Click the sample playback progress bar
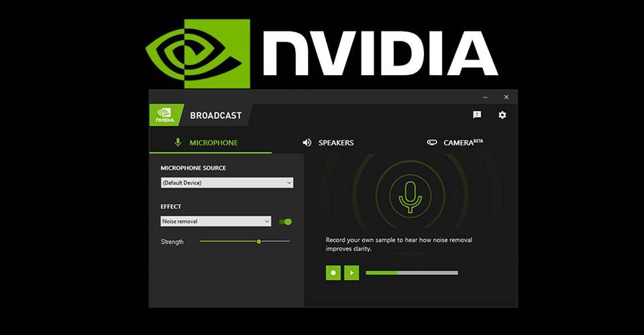This screenshot has height=335, width=644. click(x=412, y=273)
